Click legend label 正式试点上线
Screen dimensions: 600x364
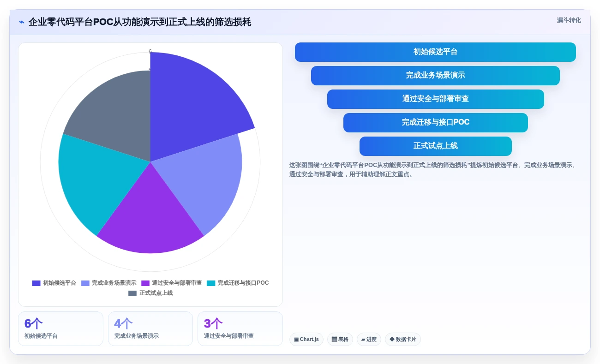[x=156, y=293]
